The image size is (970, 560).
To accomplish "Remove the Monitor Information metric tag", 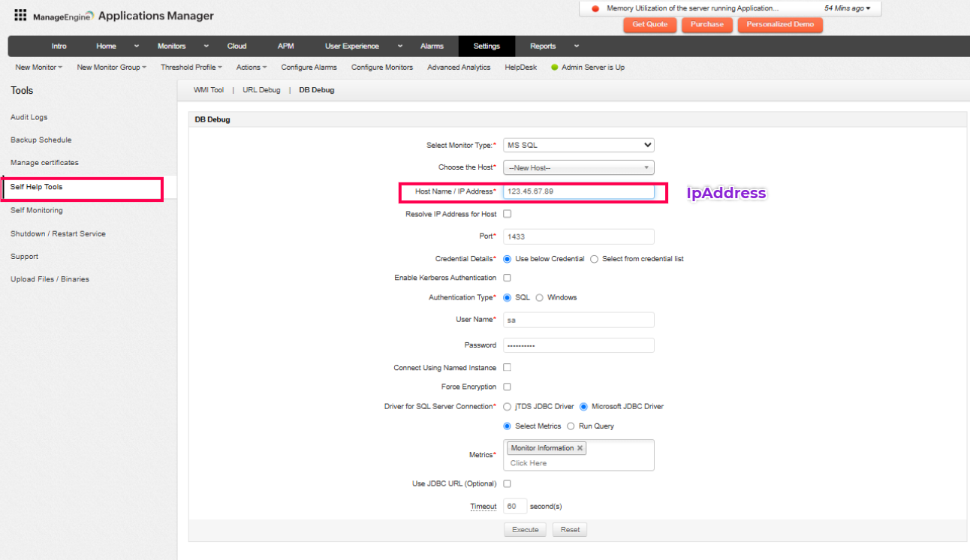I will [x=580, y=448].
